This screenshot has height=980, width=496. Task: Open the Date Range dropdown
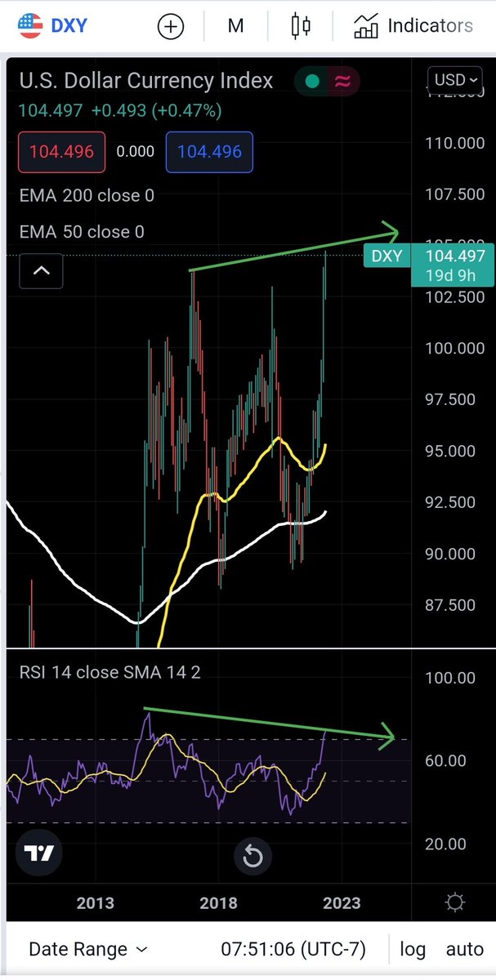[87, 950]
